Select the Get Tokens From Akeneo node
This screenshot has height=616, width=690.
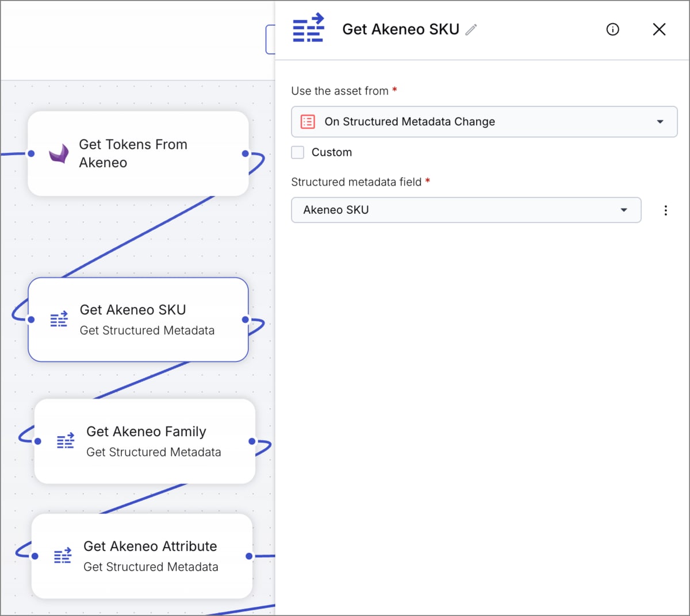pyautogui.click(x=138, y=153)
